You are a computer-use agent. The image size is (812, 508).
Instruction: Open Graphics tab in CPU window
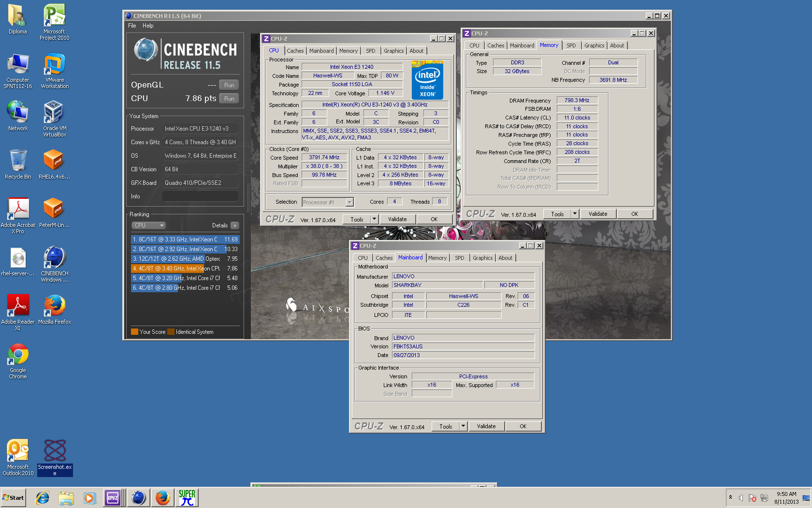click(393, 51)
